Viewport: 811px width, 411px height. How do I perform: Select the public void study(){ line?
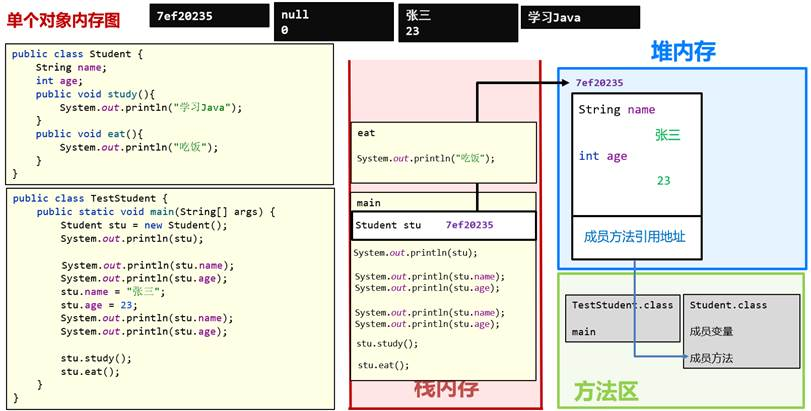pyautogui.click(x=95, y=94)
